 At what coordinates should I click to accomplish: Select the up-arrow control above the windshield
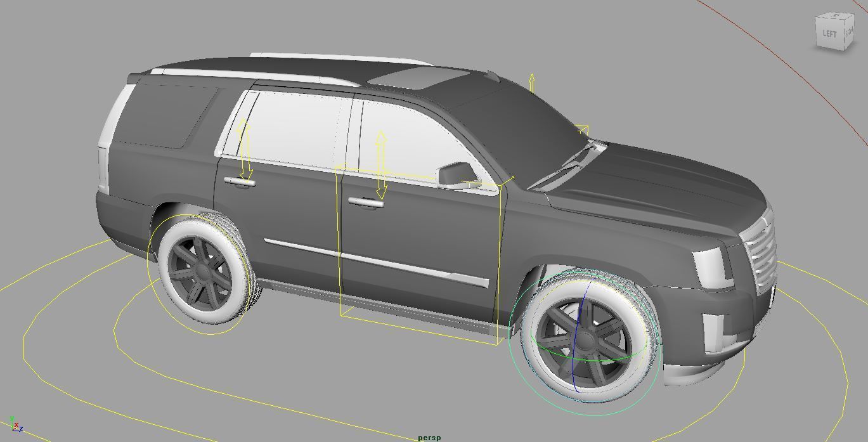[x=532, y=83]
